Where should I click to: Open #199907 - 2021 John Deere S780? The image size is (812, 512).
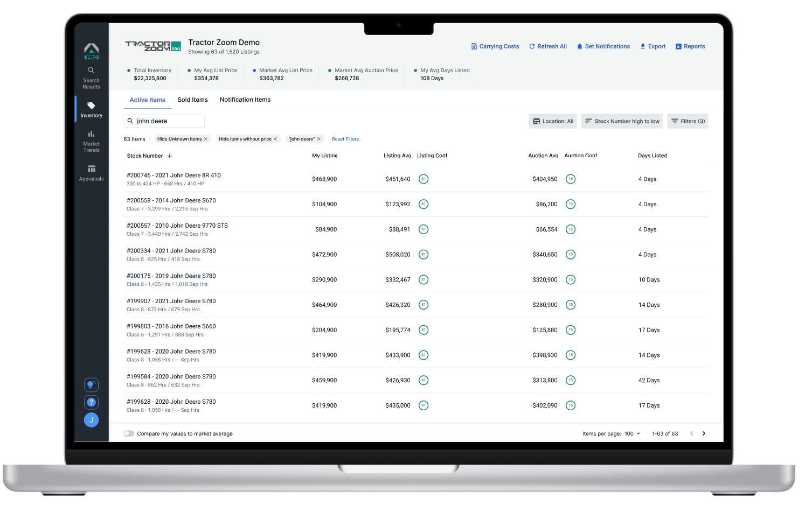tap(171, 301)
